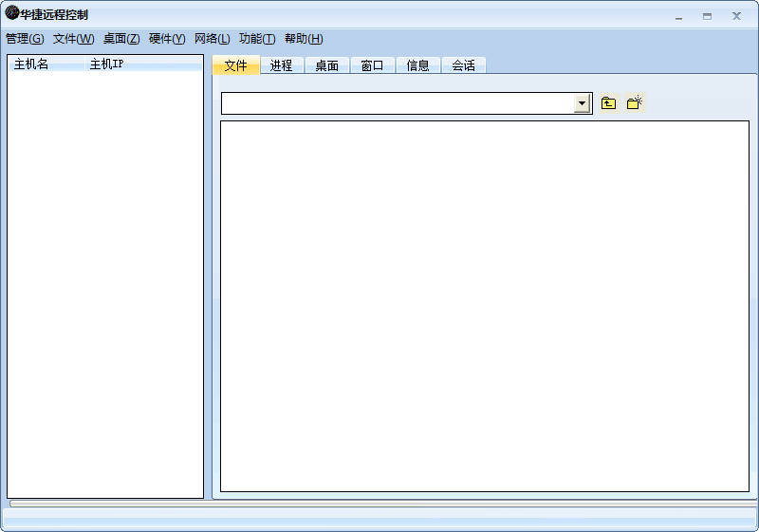Image resolution: width=759 pixels, height=532 pixels.
Task: Switch to the 会话 tab
Action: click(463, 65)
